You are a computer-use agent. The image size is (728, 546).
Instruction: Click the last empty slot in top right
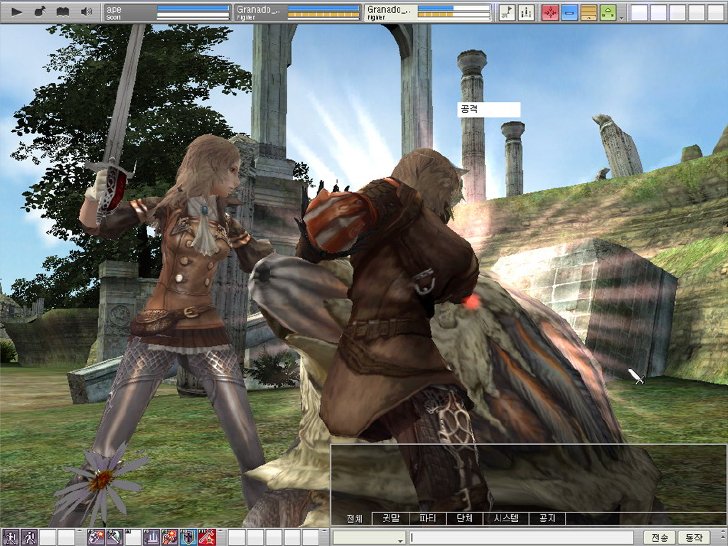(x=716, y=13)
